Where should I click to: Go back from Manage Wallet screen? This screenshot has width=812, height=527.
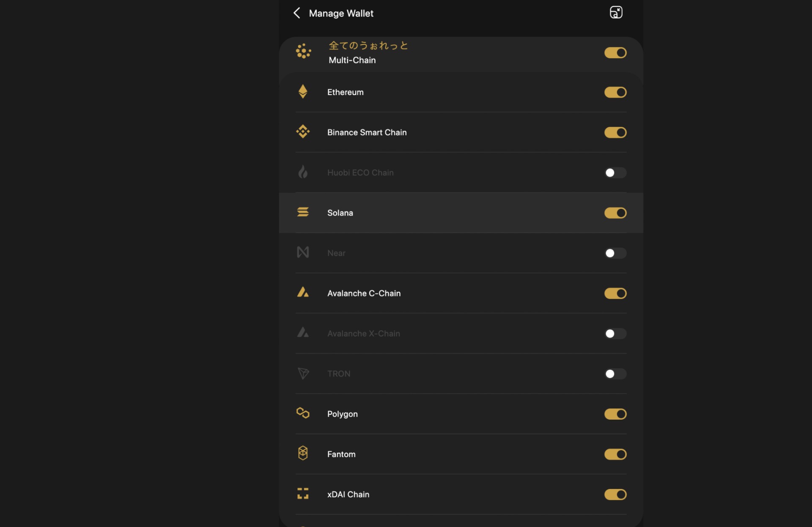click(297, 13)
